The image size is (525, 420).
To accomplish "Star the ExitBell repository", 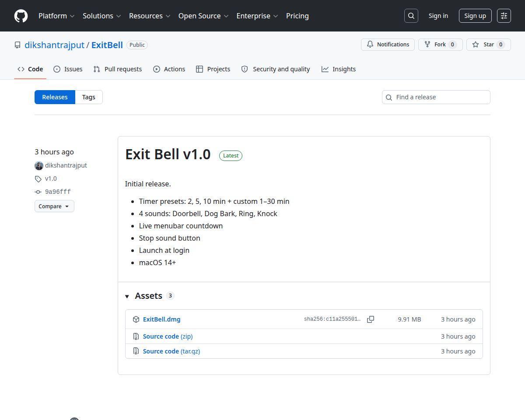I will click(x=489, y=45).
